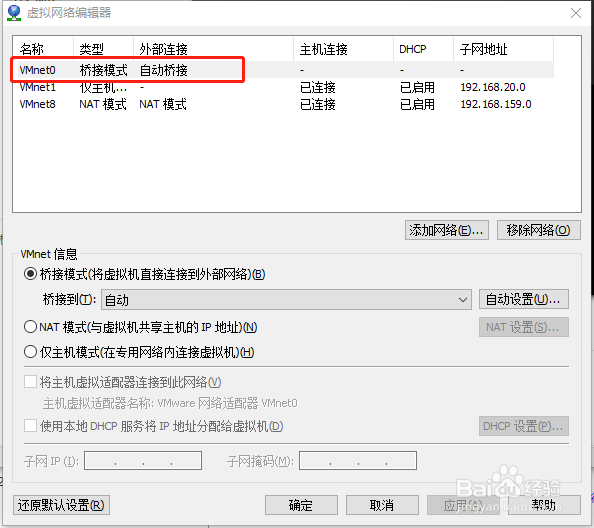Screen dimensions: 594x528
Task: Click the 子网 IP input field
Action: click(143, 460)
